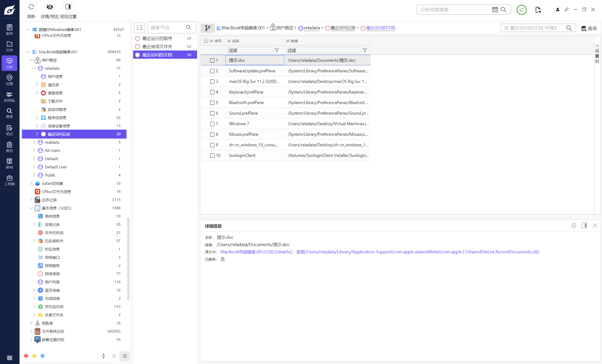The width and height of the screenshot is (602, 364).
Task: Expand the 日志记录 tree node
Action: pos(31,200)
